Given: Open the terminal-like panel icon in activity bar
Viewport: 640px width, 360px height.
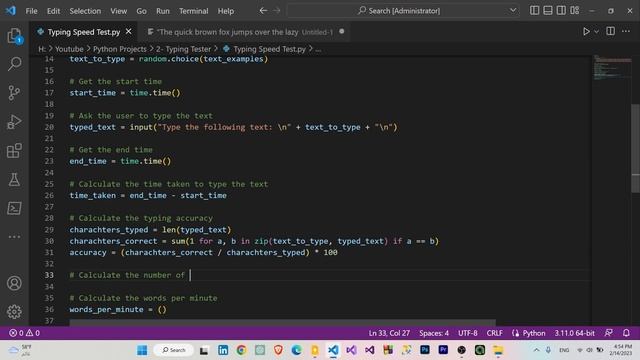Looking at the screenshot, I should (14, 208).
